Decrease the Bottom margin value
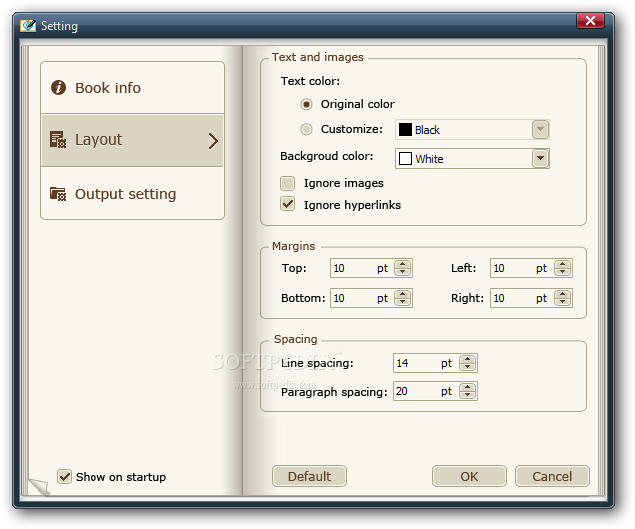This screenshot has height=529, width=635. click(402, 302)
